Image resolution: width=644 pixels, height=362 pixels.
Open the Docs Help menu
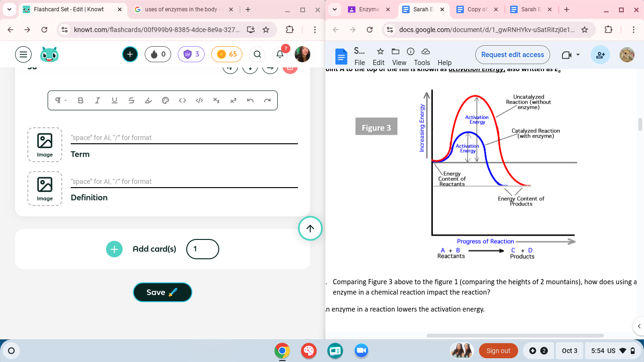445,63
